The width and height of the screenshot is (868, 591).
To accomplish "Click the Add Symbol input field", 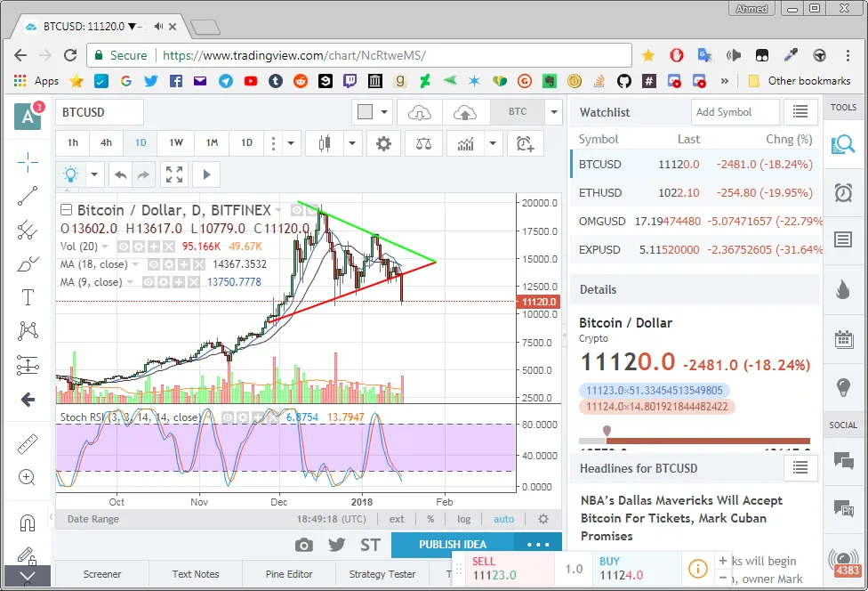I will [735, 112].
